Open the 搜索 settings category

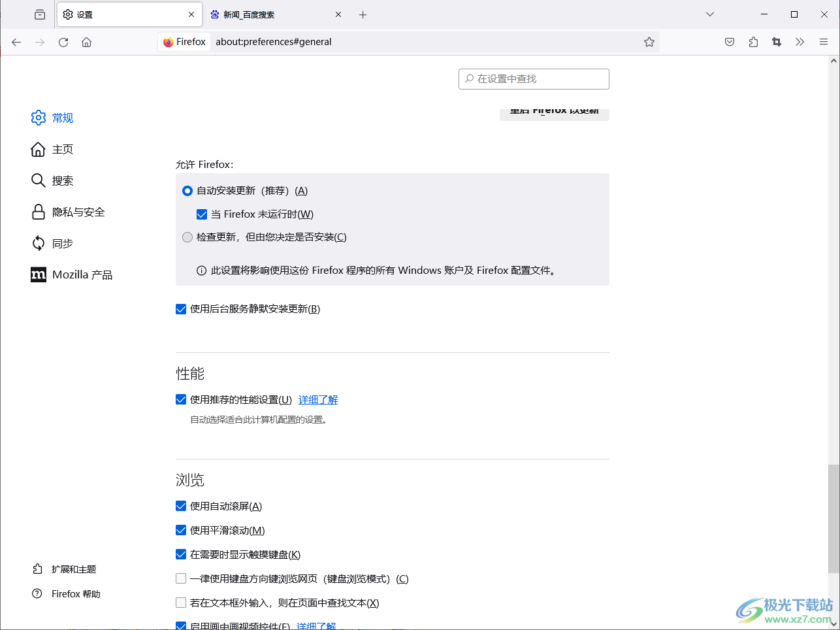point(52,180)
